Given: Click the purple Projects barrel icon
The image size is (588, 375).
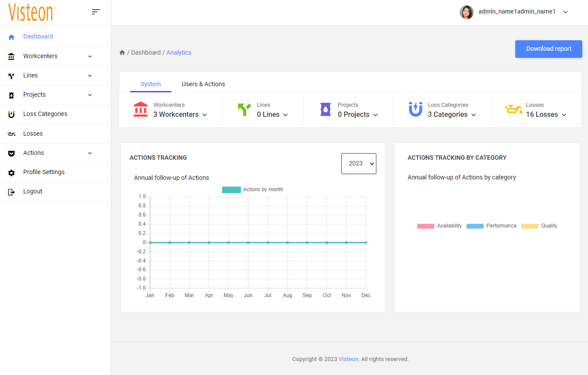Looking at the screenshot, I should coord(325,109).
